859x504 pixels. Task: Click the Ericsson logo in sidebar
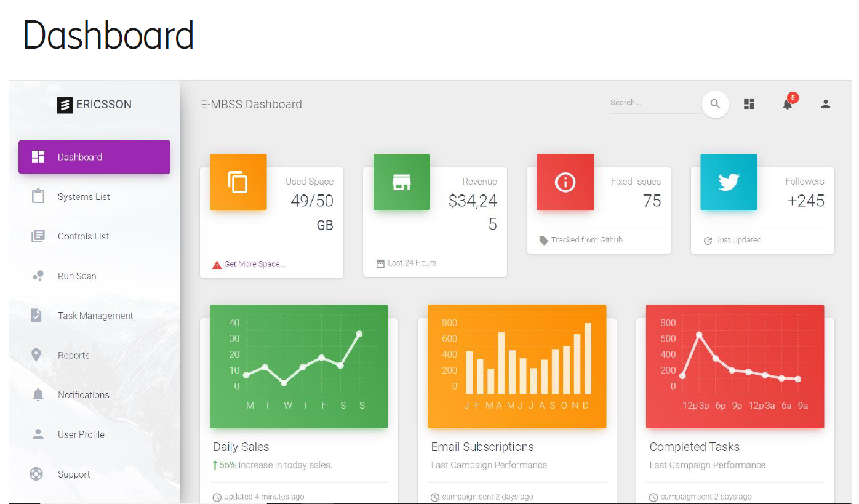tap(94, 105)
